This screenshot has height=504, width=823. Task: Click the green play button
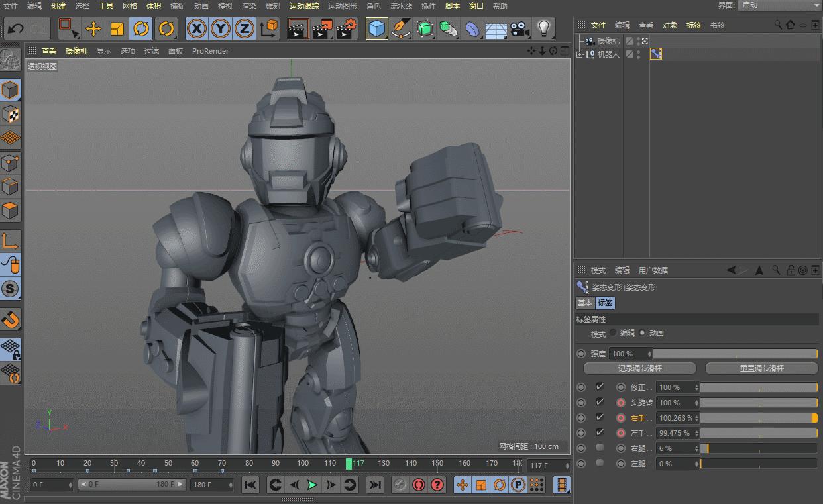[311, 484]
